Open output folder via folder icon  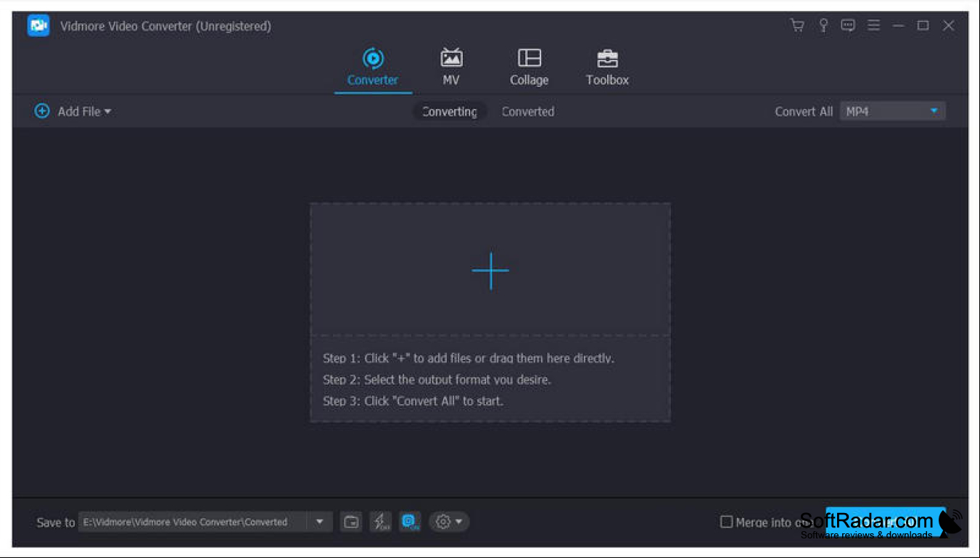click(352, 522)
